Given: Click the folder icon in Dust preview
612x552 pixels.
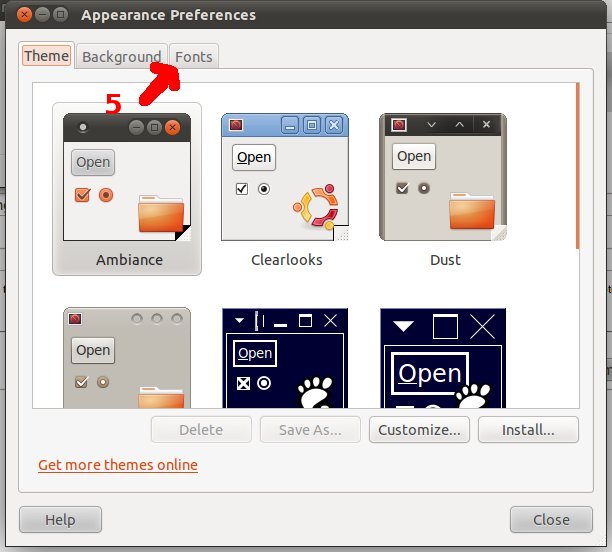Looking at the screenshot, I should [472, 210].
